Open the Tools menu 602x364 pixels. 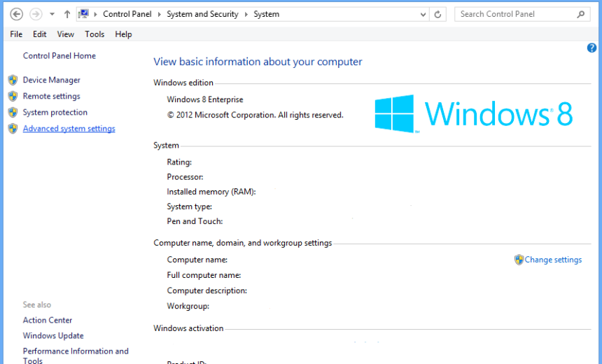(x=94, y=34)
